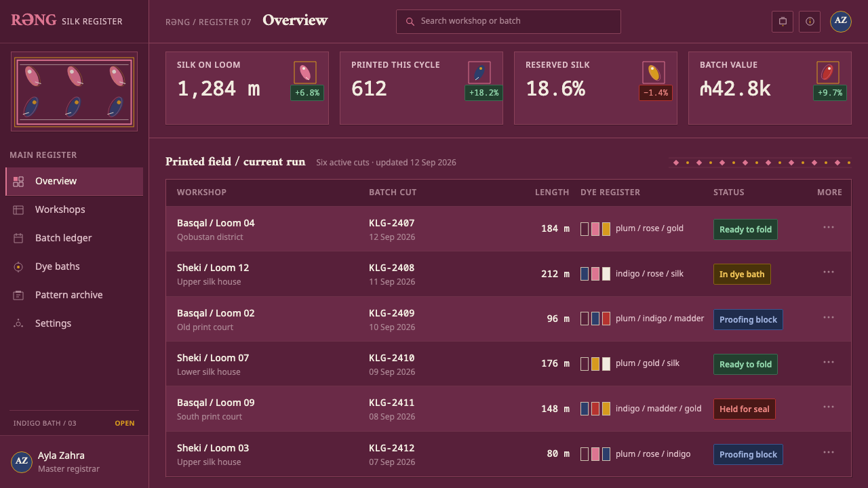The image size is (868, 488).
Task: Click the indigo swatch in KLG-2408 row
Action: (585, 274)
